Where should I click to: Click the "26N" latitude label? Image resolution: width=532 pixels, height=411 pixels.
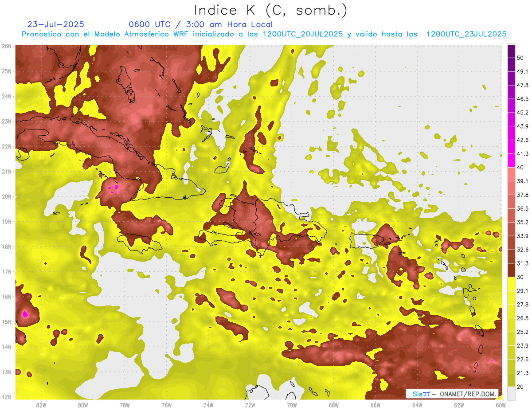tap(6, 46)
